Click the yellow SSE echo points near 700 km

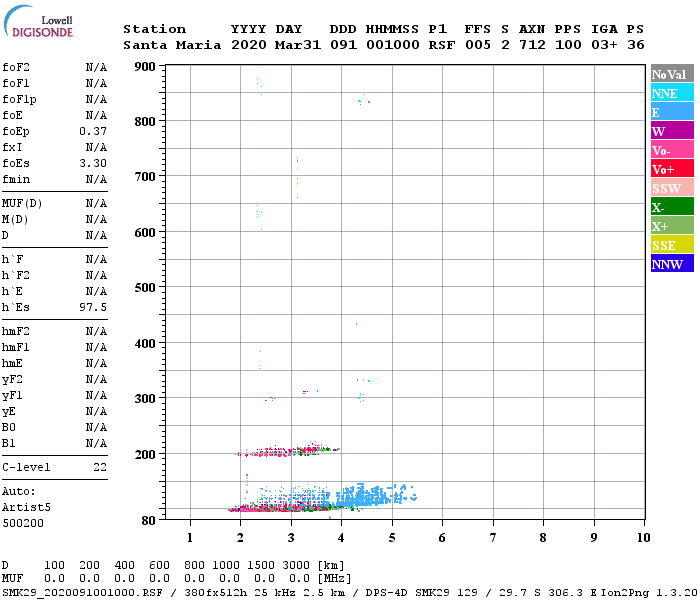pos(297,177)
